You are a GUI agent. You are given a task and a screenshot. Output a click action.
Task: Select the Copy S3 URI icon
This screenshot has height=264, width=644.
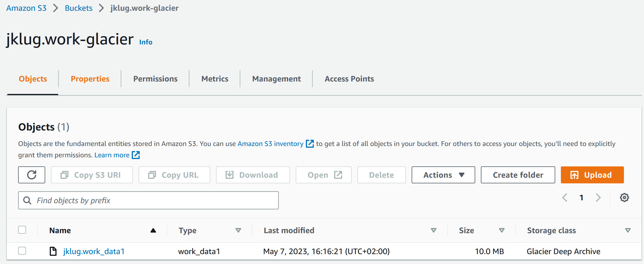tap(64, 175)
